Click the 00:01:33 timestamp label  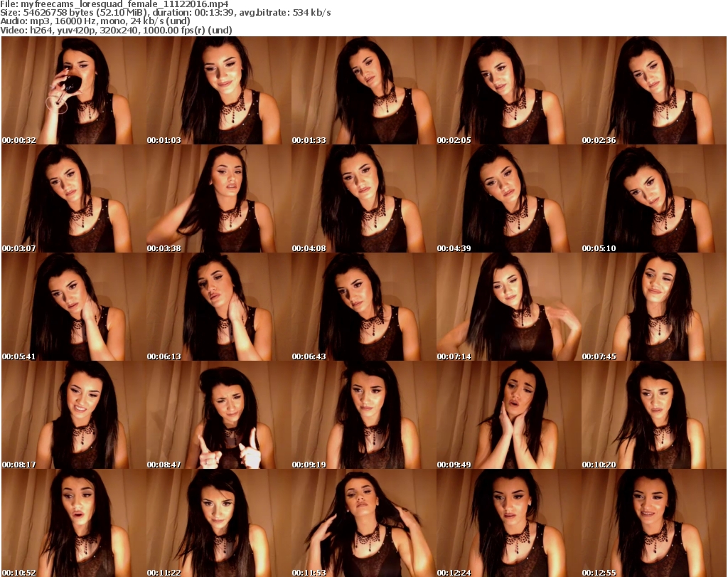point(309,140)
